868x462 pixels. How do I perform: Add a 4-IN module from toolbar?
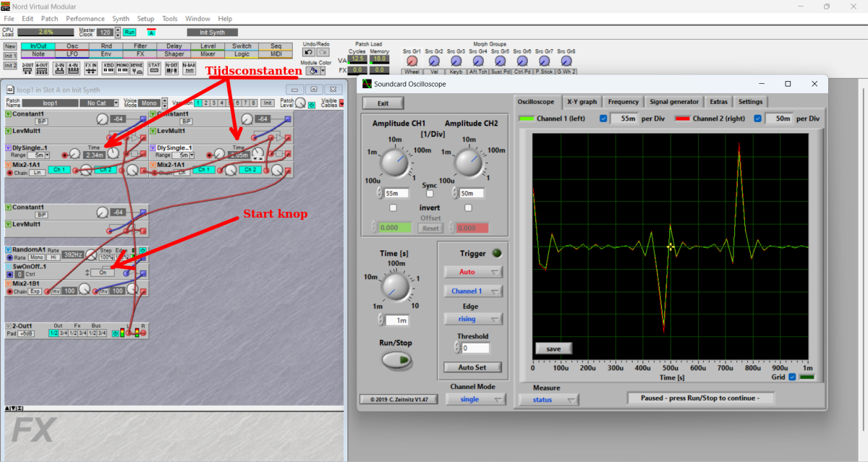pos(74,67)
